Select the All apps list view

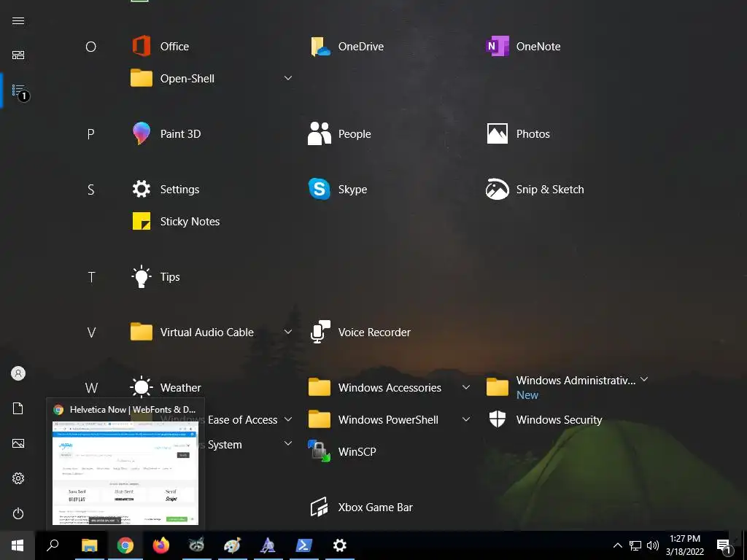click(x=18, y=90)
